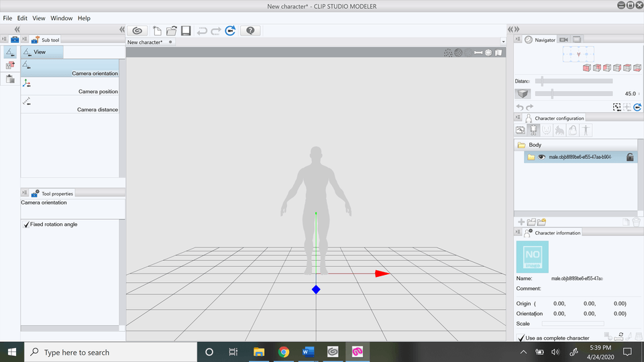The image size is (644, 362).
Task: Click the Clip Studio spiral icon in toolbar
Action: [137, 31]
